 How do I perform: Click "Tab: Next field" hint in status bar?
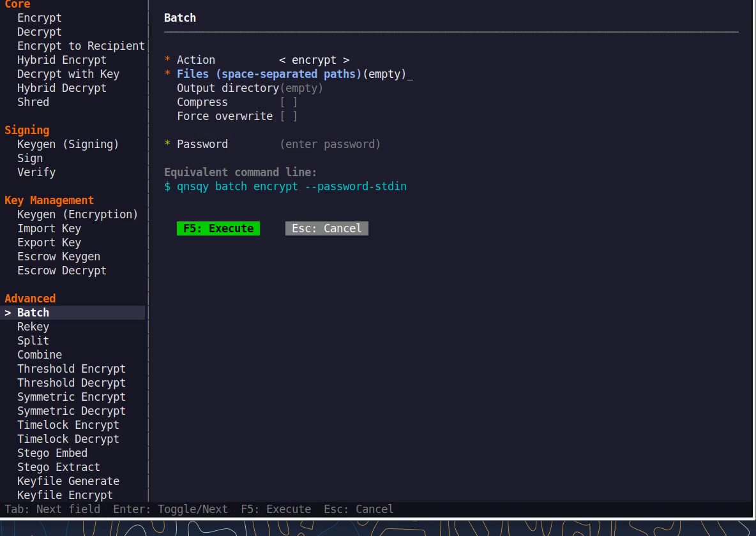(x=52, y=509)
